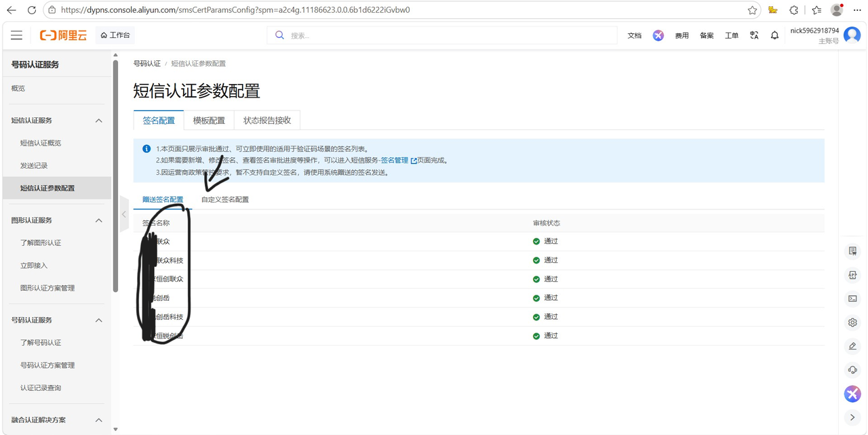868x435 pixels.
Task: Click the API debugging icon in right sidebar
Action: 852,275
